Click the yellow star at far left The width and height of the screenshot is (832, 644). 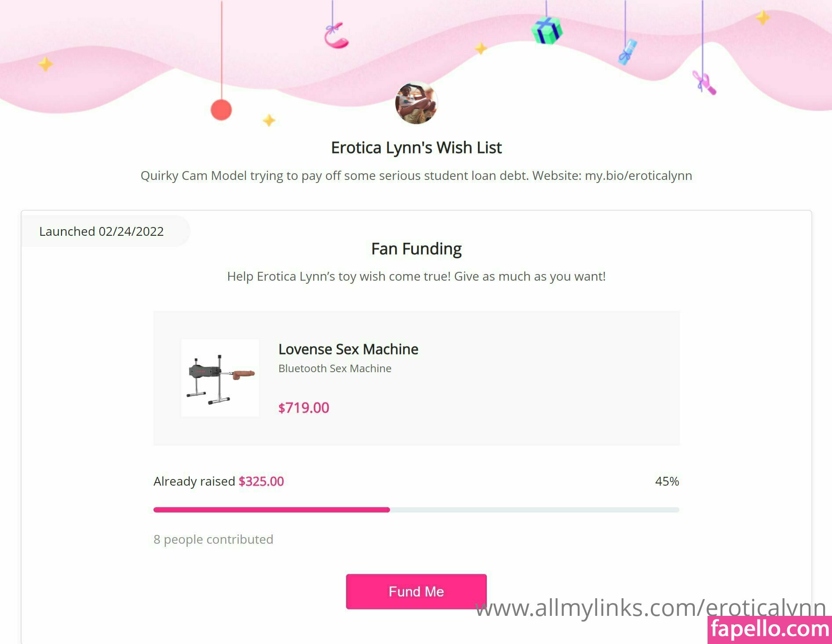click(x=45, y=64)
